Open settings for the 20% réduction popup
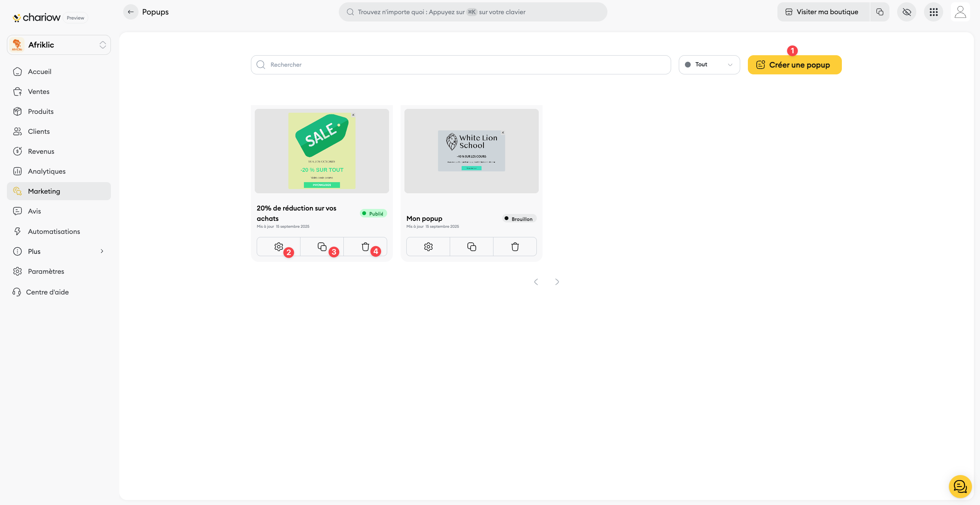The width and height of the screenshot is (980, 505). [279, 247]
